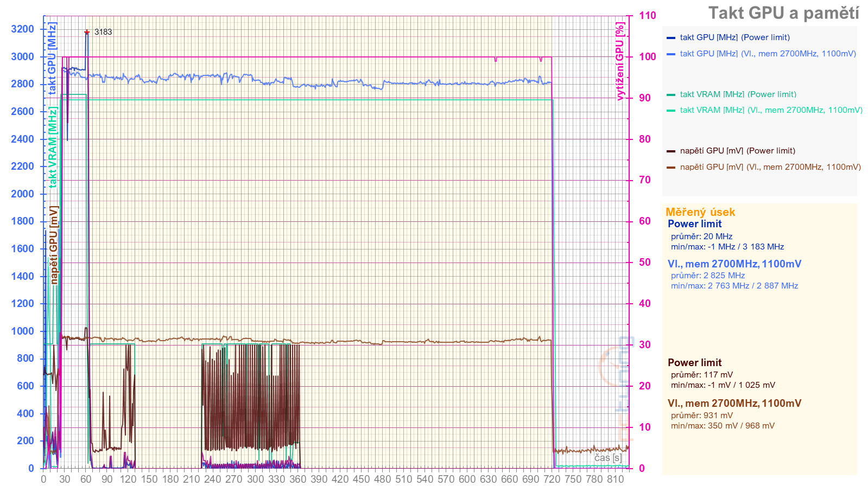This screenshot has height=486, width=868.
Task: Click the red peak marker labeled 3183
Action: point(87,32)
